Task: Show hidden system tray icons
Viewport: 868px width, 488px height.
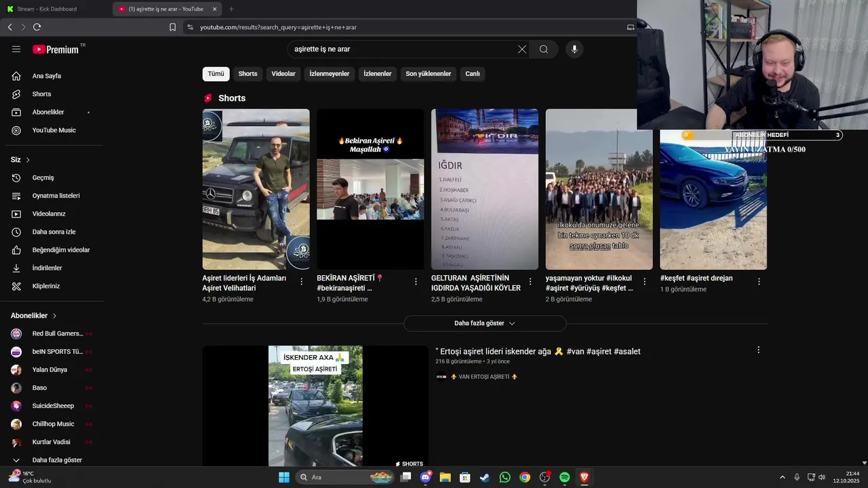Action: tap(782, 477)
